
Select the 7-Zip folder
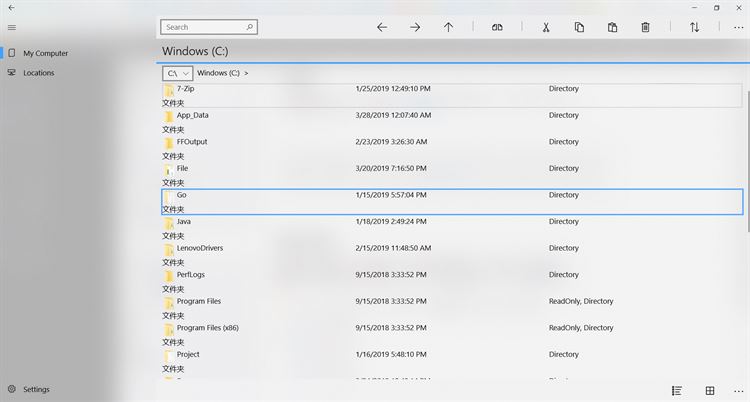pos(452,95)
